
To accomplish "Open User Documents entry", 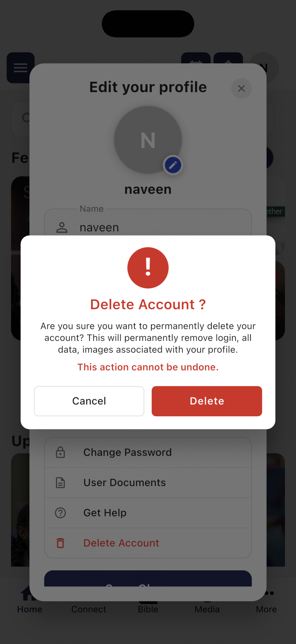I will (x=148, y=482).
